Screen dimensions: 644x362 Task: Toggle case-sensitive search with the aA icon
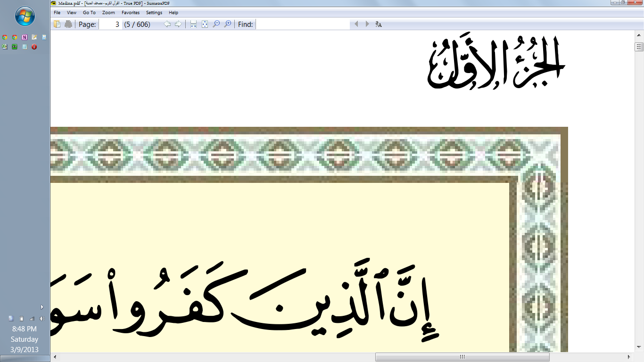[x=378, y=24]
